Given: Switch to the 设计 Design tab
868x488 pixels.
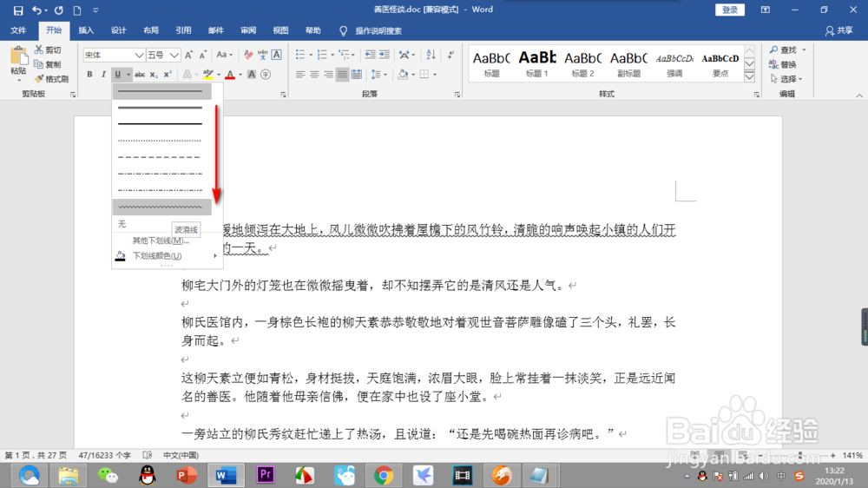Looking at the screenshot, I should click(x=118, y=30).
